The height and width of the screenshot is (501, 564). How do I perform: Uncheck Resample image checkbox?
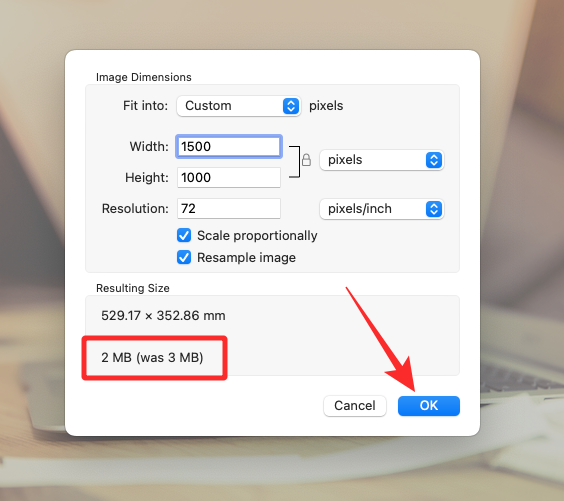184,258
